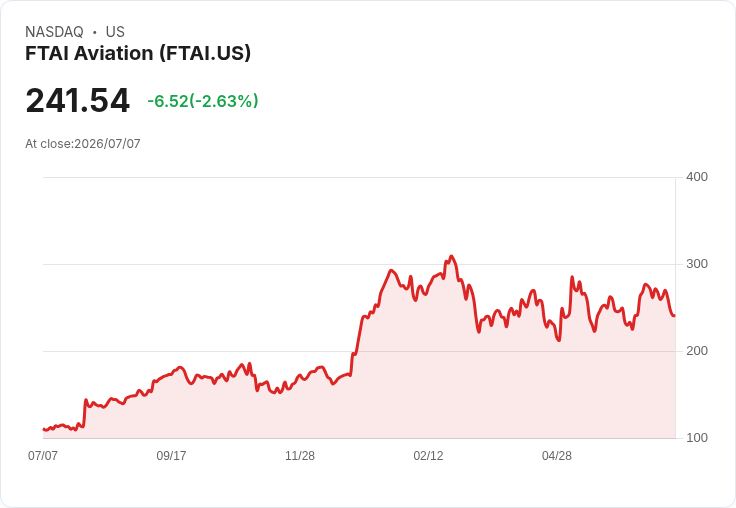736x508 pixels.
Task: Click the NASDAQ exchange label
Action: (x=54, y=32)
